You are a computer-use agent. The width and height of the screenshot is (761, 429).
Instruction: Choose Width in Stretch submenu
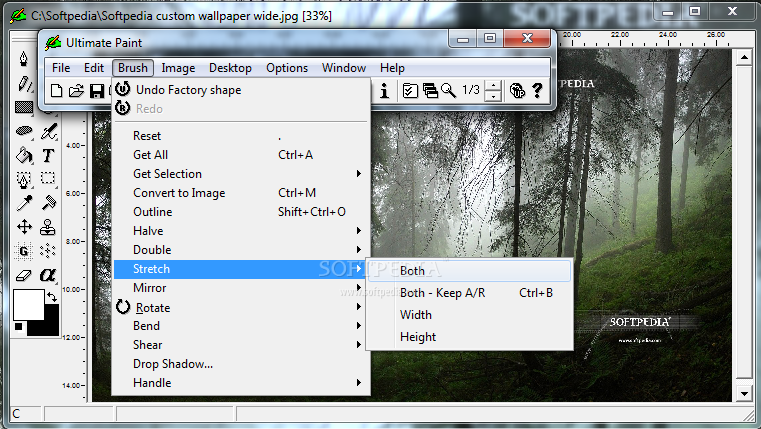(x=469, y=314)
